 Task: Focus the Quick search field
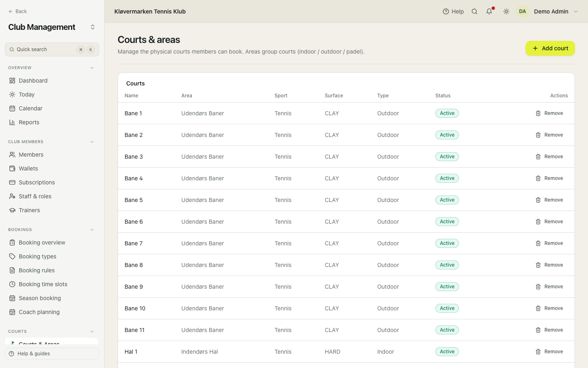[52, 49]
